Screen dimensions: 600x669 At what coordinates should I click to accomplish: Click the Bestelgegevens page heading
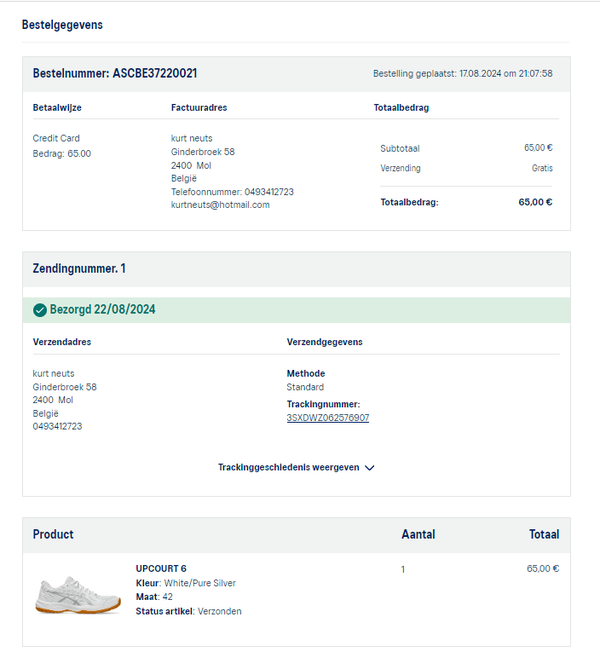(62, 24)
